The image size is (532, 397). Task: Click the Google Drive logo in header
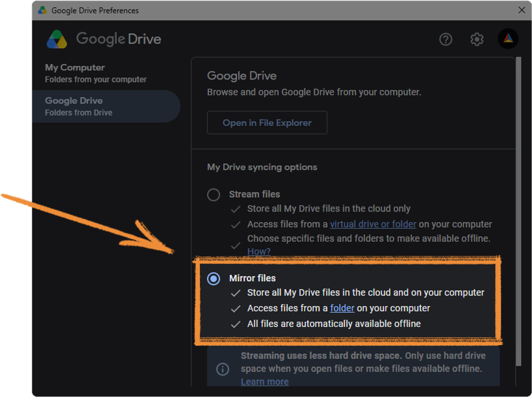(x=104, y=39)
